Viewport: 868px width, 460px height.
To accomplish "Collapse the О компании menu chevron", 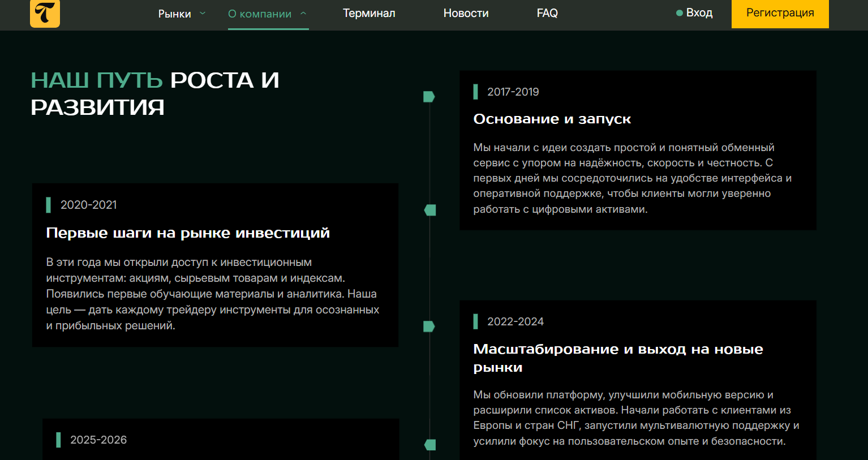I will pyautogui.click(x=303, y=14).
